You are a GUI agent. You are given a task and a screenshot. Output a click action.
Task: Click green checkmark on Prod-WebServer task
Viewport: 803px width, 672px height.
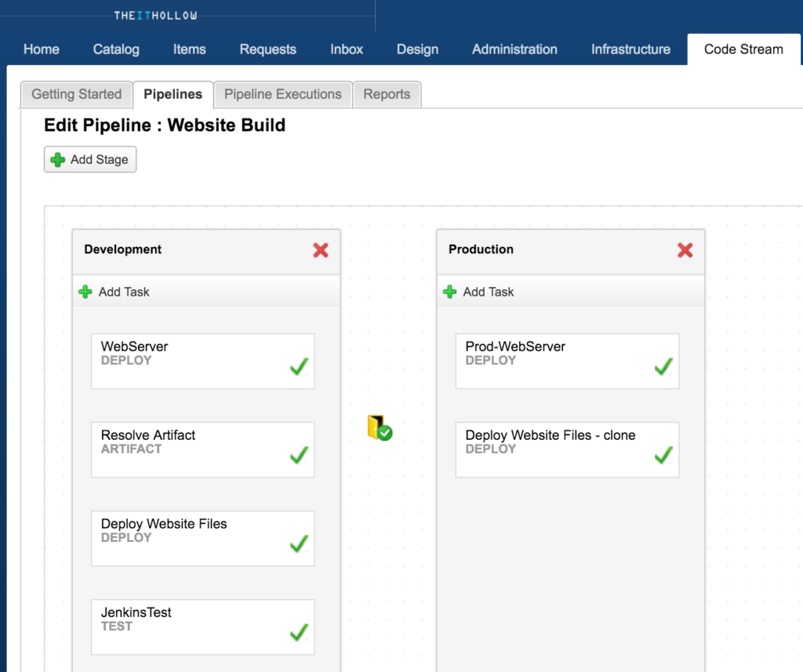(663, 366)
